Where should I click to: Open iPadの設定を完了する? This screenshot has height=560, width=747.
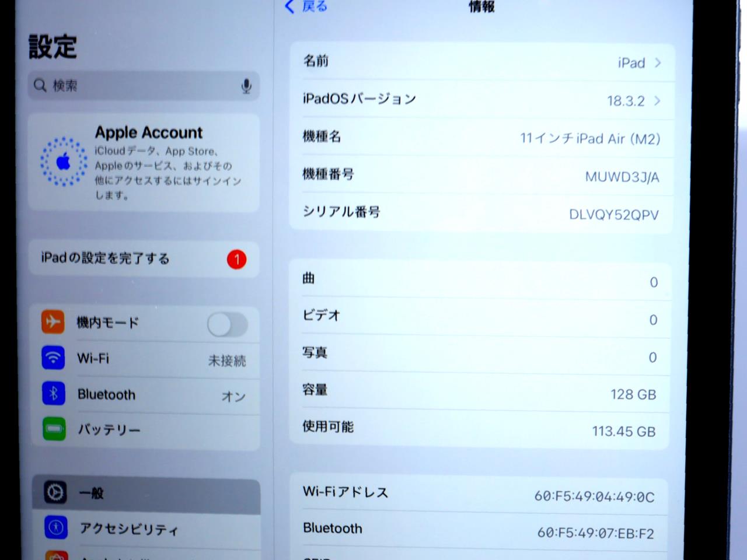coord(144,258)
